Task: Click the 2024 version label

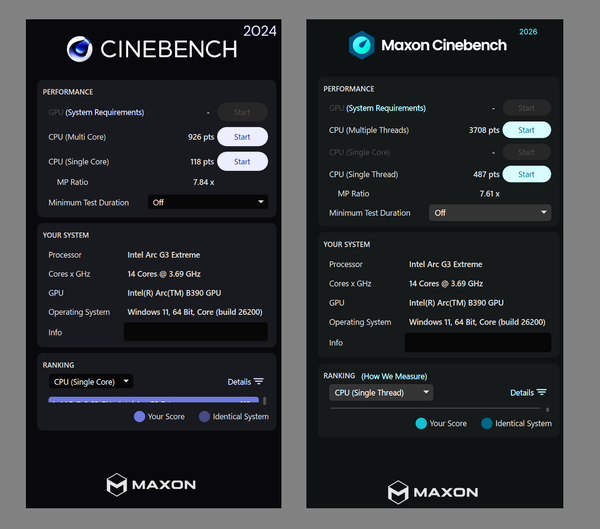Action: click(260, 31)
